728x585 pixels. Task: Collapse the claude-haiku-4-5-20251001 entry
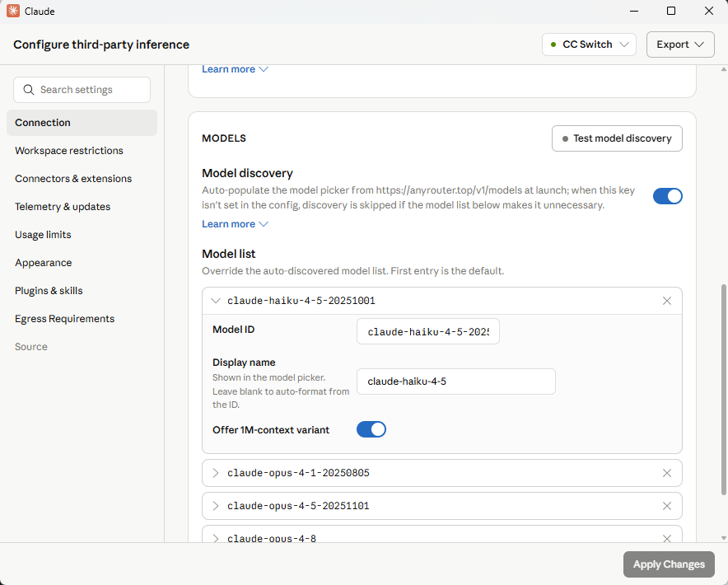[216, 301]
